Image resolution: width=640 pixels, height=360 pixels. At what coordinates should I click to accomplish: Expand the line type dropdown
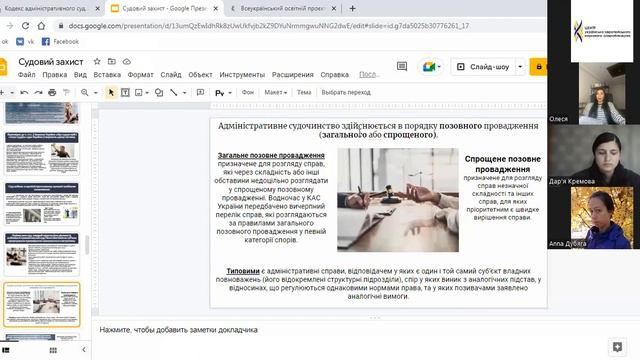click(184, 93)
